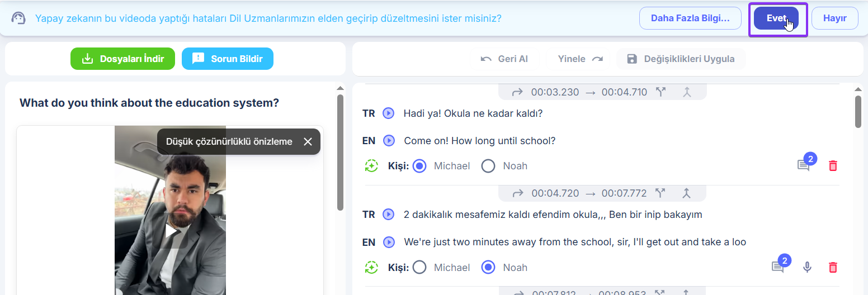Play the Turkish line "Hadi ya! Okula ne kadar kaldı?"
Viewport: 868px width, 295px height.
[x=388, y=113]
